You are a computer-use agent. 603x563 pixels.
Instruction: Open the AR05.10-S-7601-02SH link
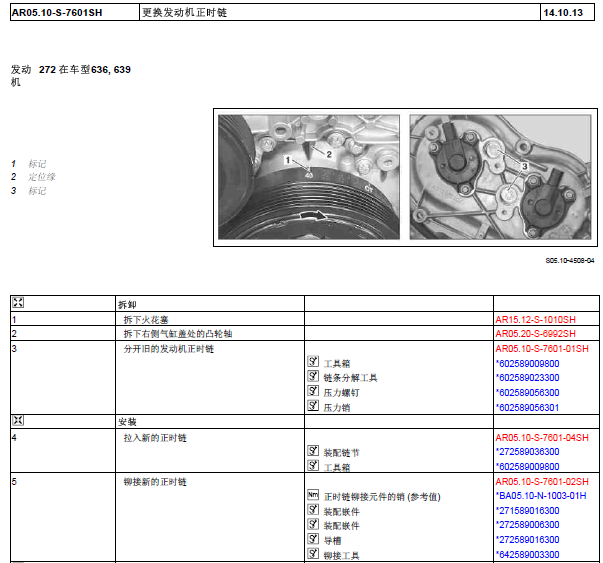coord(542,481)
